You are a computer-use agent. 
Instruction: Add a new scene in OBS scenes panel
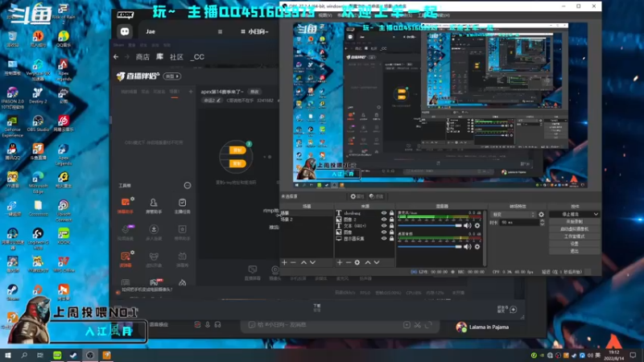(284, 262)
